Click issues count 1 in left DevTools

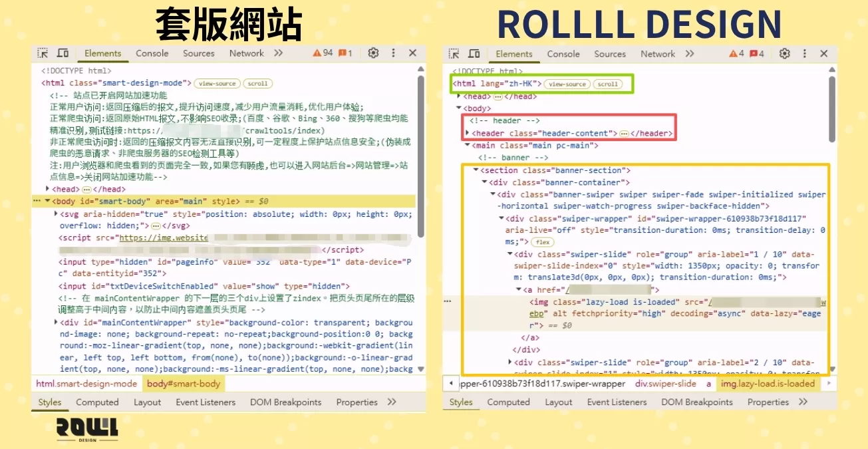pos(345,53)
